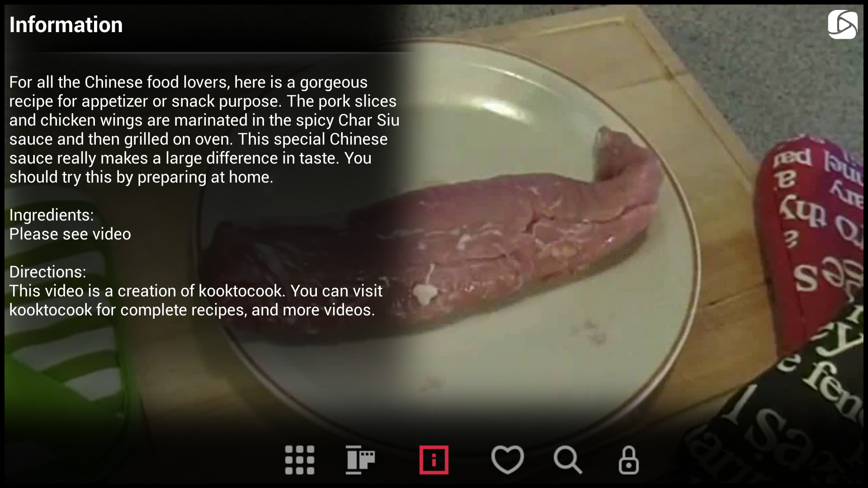Screen dimensions: 868x488
Task: Click the Directions: label
Action: pyautogui.click(x=47, y=272)
